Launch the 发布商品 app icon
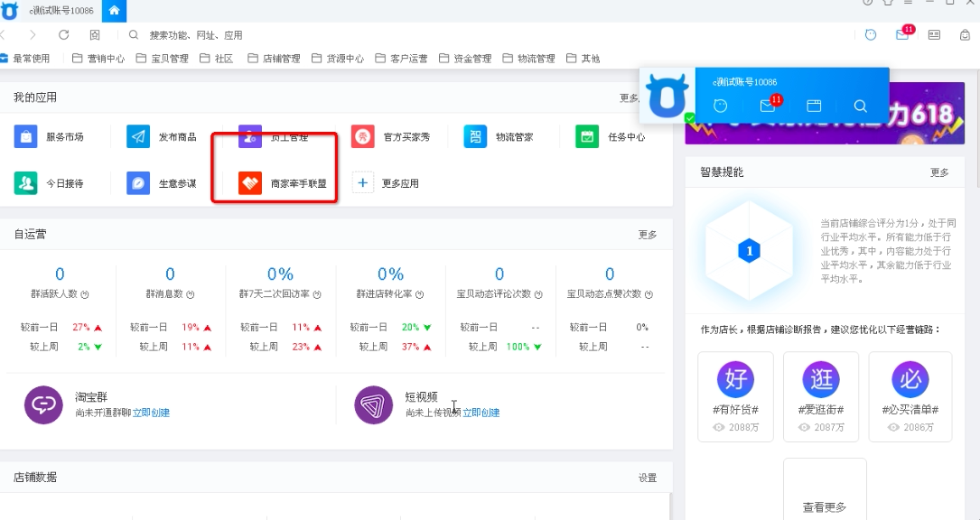Screen dimensions: 980x520 click(x=138, y=136)
